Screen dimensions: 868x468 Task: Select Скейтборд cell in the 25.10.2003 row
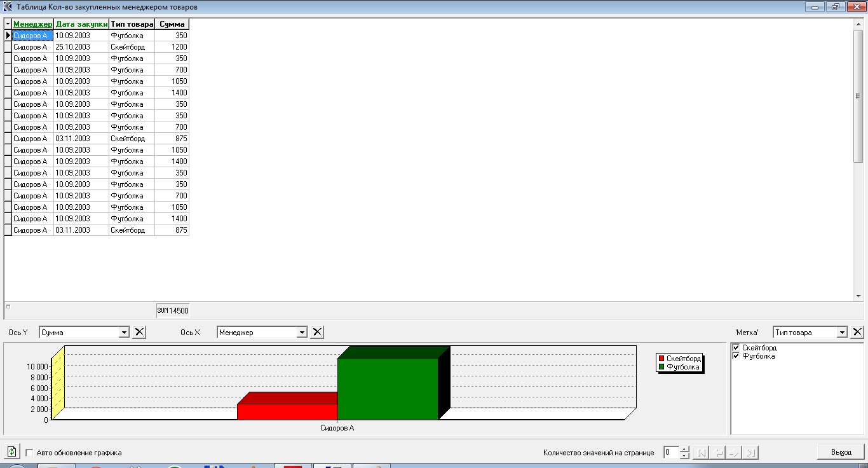(x=132, y=47)
